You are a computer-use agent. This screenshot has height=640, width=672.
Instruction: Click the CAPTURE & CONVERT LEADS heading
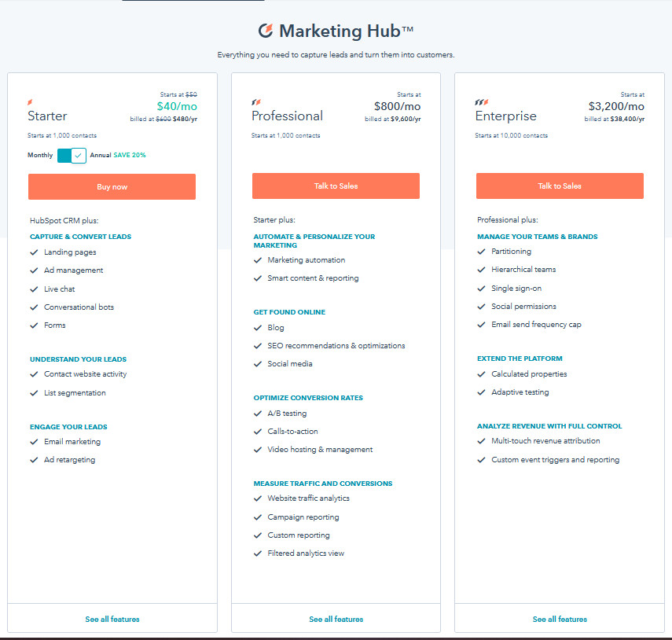pos(81,237)
